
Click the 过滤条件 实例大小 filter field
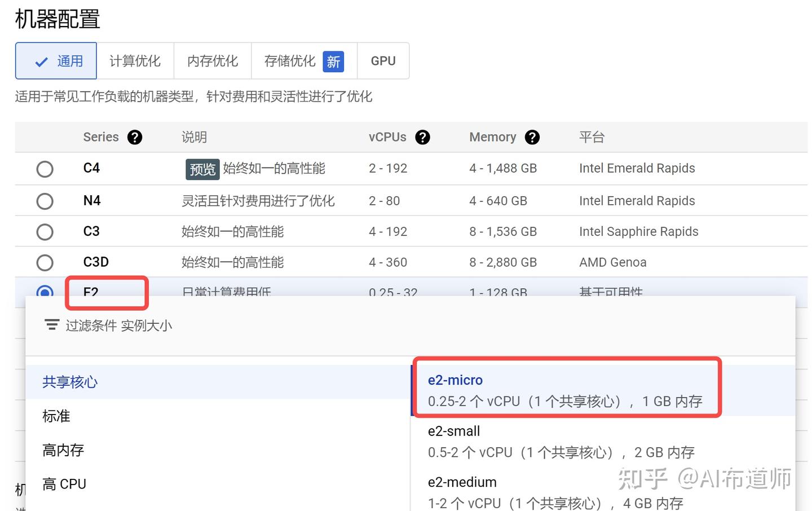(x=411, y=325)
